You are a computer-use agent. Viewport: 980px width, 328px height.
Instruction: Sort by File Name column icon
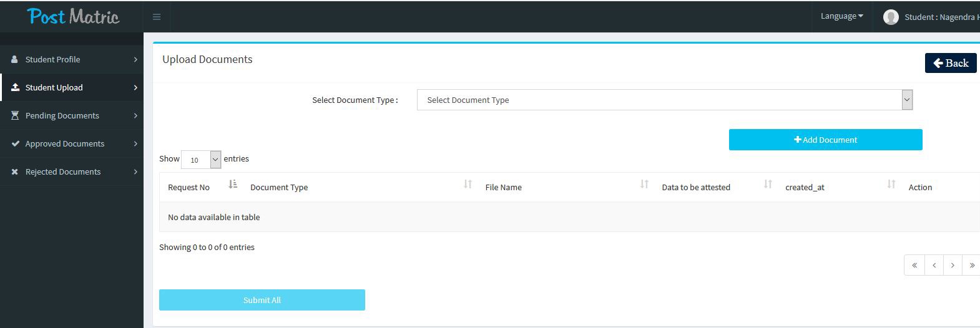[x=644, y=184]
